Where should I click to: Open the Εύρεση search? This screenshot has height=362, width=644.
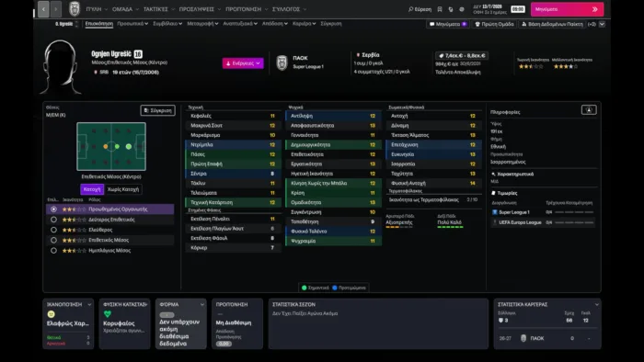click(x=420, y=9)
